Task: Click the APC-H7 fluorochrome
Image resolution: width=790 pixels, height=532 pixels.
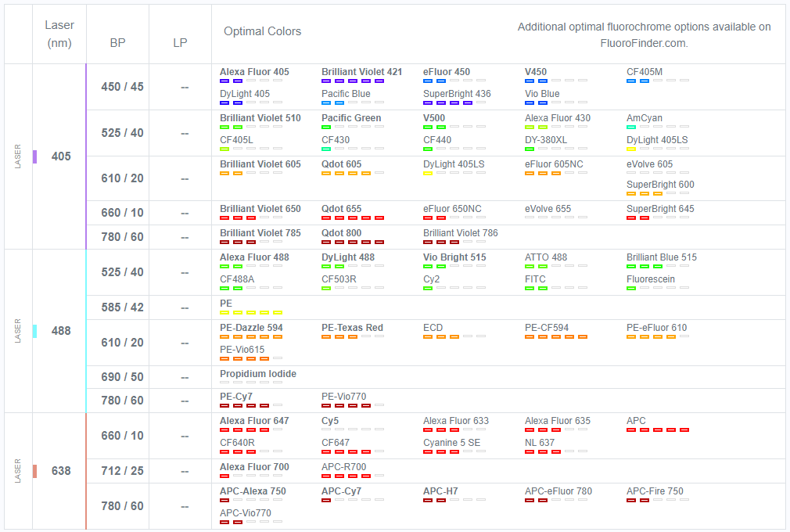Action: [440, 491]
